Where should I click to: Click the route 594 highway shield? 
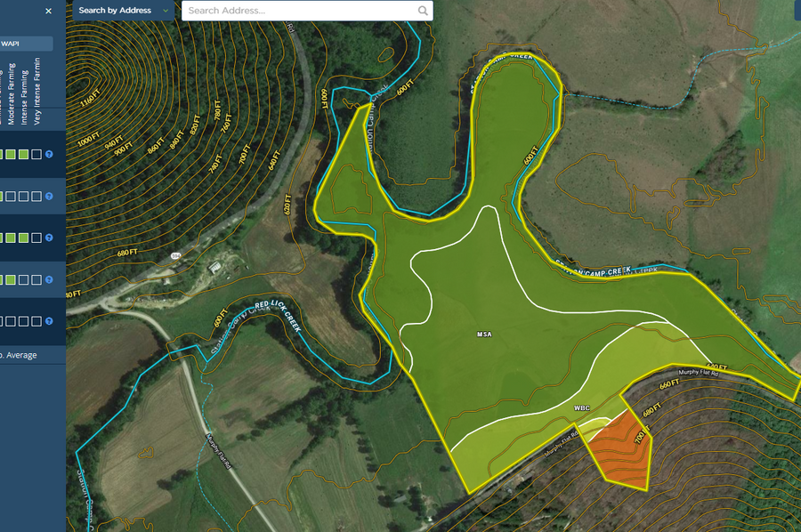(x=175, y=255)
